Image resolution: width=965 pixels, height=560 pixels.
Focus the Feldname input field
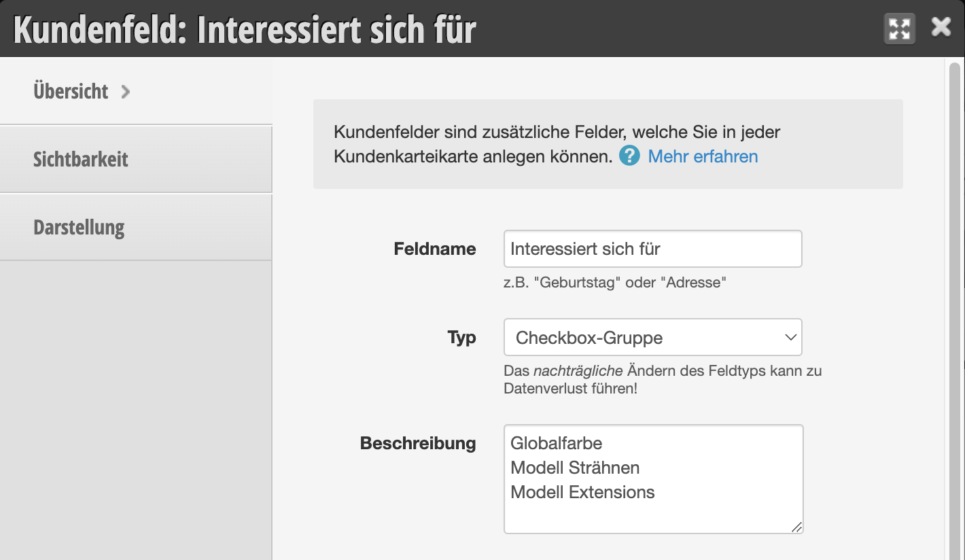(652, 249)
